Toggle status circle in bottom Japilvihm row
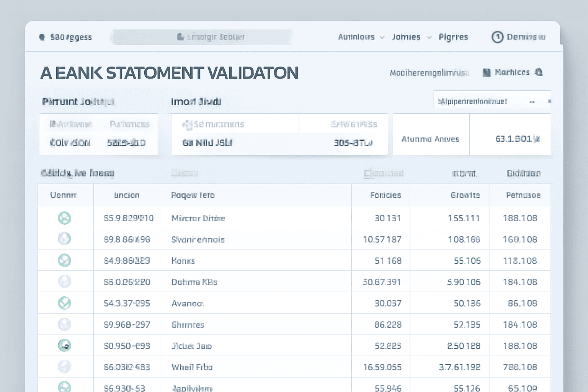 [x=64, y=387]
